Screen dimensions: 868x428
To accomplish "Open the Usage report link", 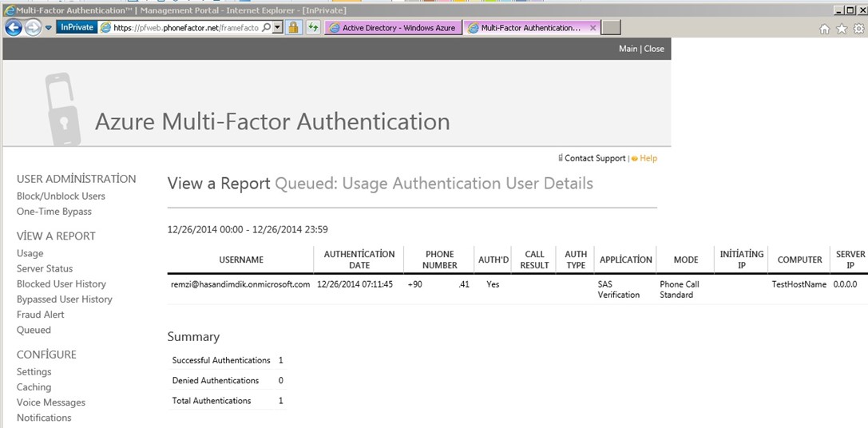I will coord(30,254).
